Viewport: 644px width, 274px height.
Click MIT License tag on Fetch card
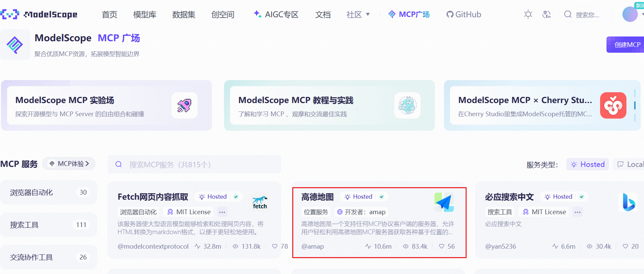189,212
